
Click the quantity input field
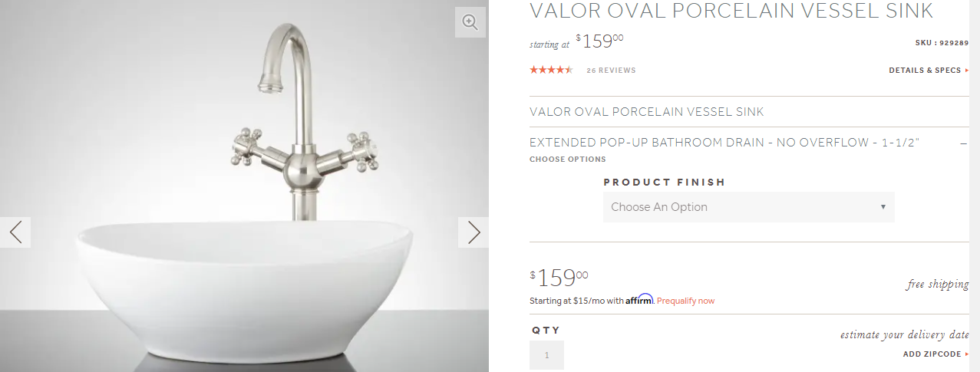546,355
